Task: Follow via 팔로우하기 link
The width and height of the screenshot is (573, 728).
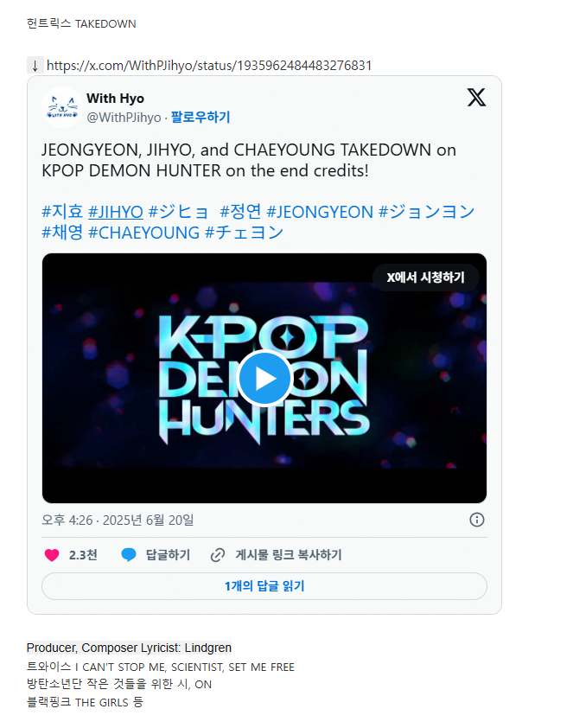Action: [201, 117]
